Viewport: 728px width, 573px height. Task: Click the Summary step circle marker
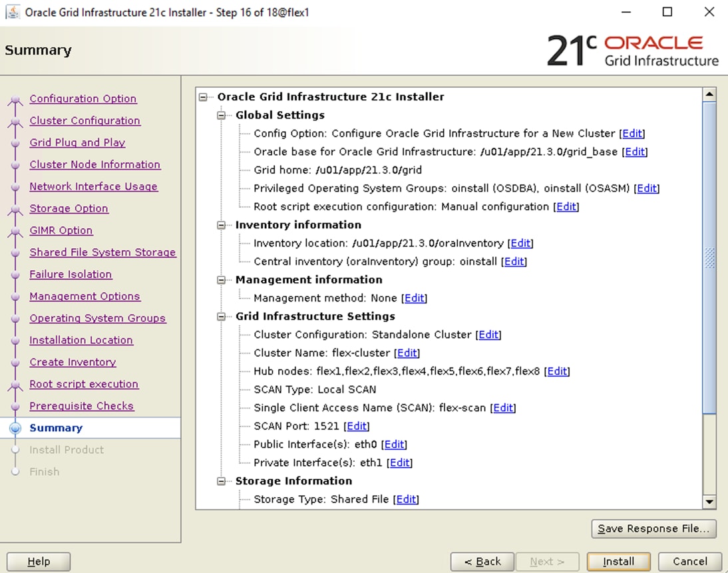click(x=15, y=428)
